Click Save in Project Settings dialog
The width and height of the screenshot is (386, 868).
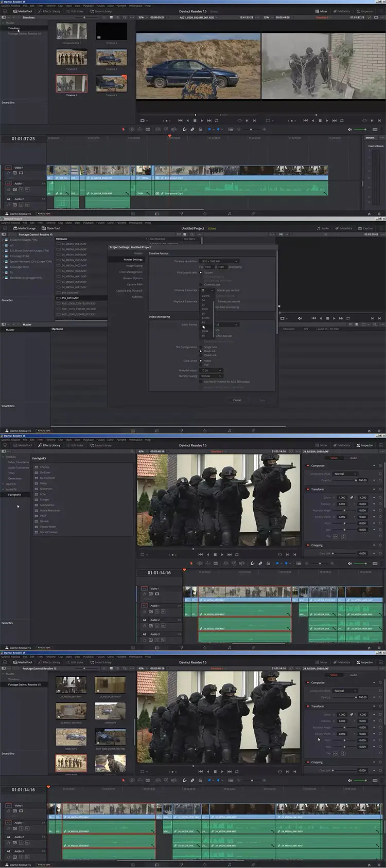(x=262, y=400)
